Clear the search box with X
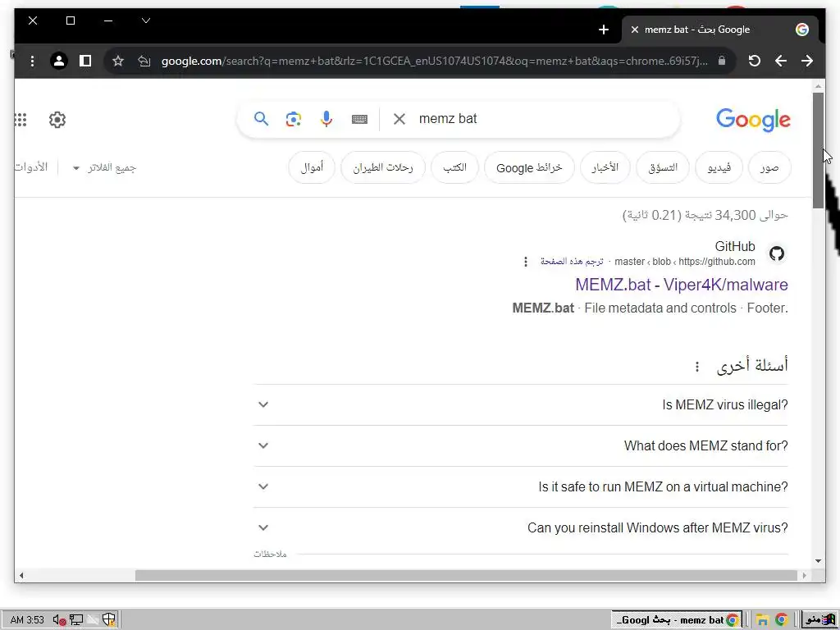 [399, 119]
